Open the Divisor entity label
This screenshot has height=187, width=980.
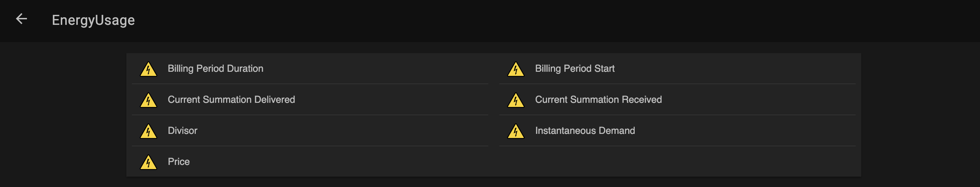point(182,131)
